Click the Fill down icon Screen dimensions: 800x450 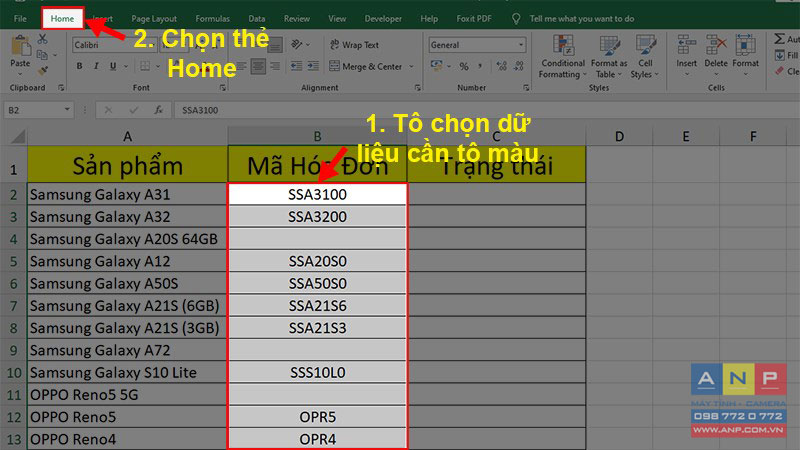pyautogui.click(x=780, y=55)
